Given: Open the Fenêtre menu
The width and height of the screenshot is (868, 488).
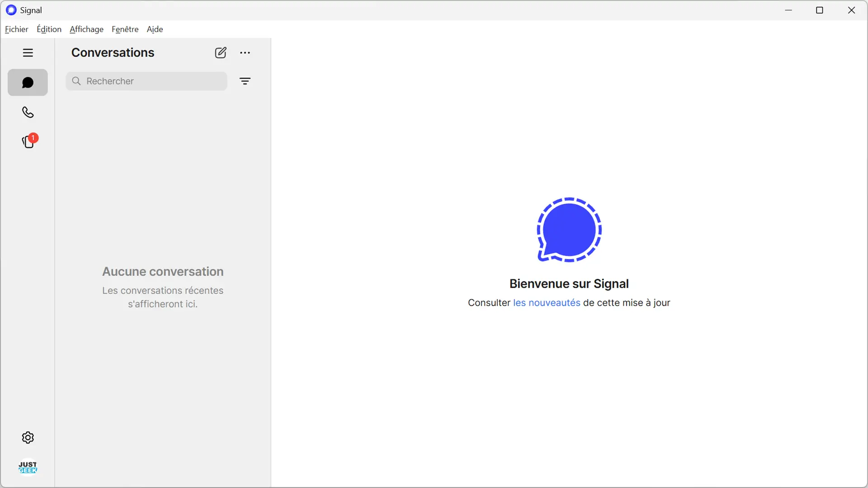Looking at the screenshot, I should (125, 29).
